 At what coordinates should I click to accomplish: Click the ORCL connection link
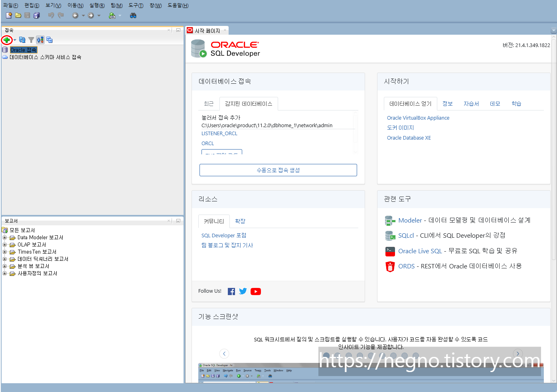click(x=207, y=144)
